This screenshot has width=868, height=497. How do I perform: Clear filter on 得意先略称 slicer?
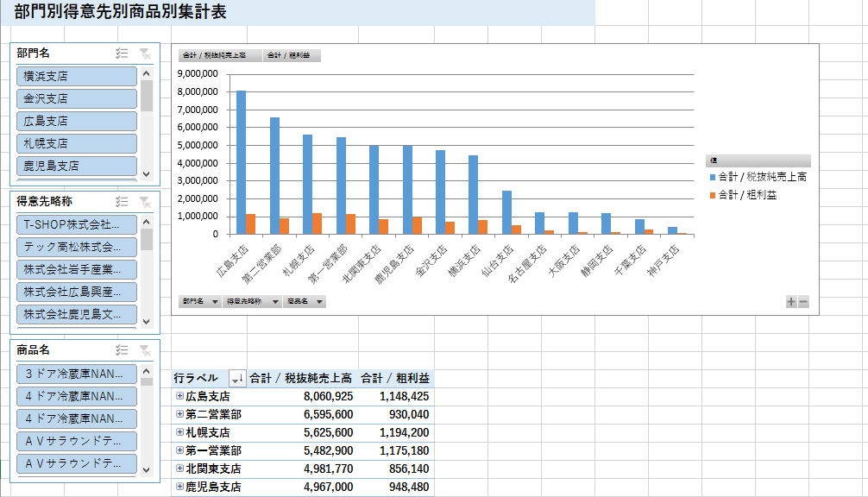(x=145, y=201)
